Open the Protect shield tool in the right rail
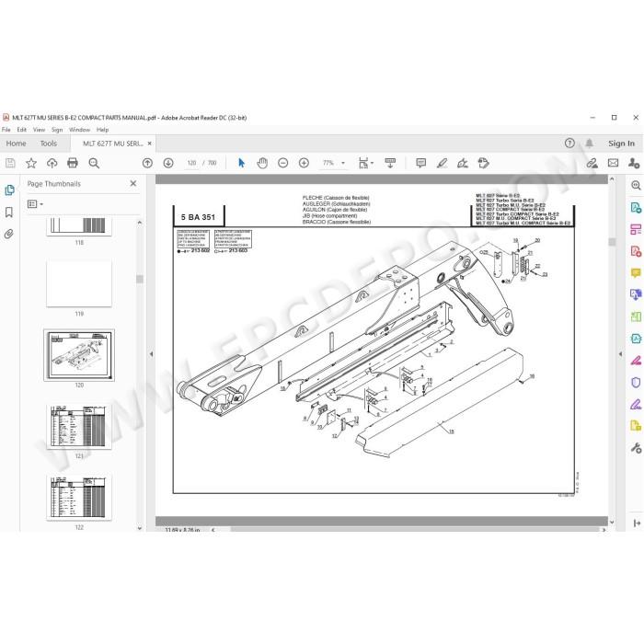Image resolution: width=644 pixels, height=644 pixels. tap(636, 383)
